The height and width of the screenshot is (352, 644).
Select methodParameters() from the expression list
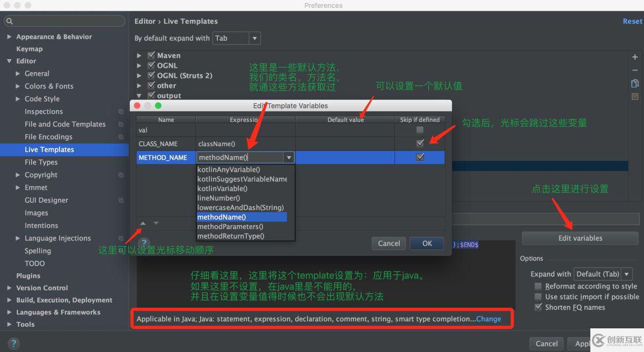232,226
